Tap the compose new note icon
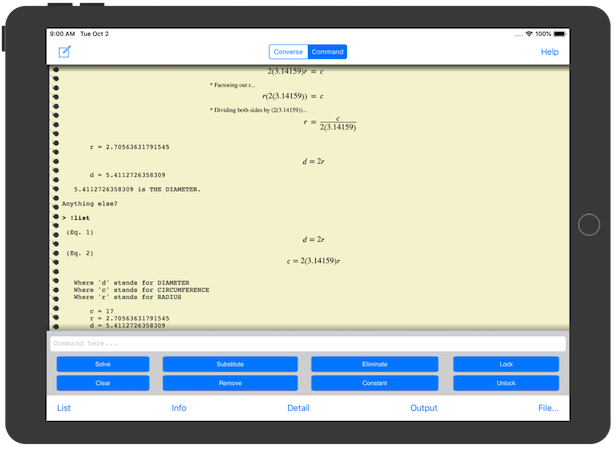The height and width of the screenshot is (450, 616). 65,52
